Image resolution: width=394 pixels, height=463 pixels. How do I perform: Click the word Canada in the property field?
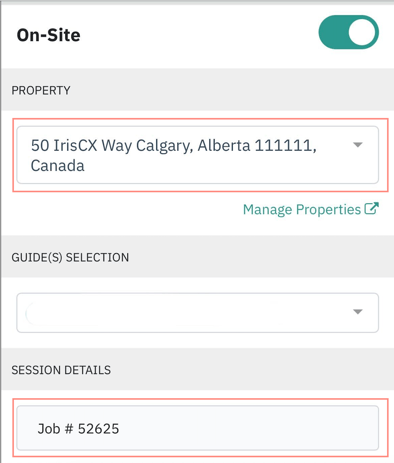[57, 166]
